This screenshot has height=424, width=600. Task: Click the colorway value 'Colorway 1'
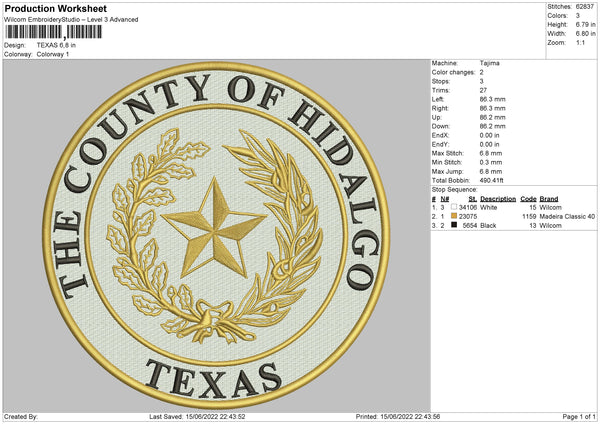point(53,54)
